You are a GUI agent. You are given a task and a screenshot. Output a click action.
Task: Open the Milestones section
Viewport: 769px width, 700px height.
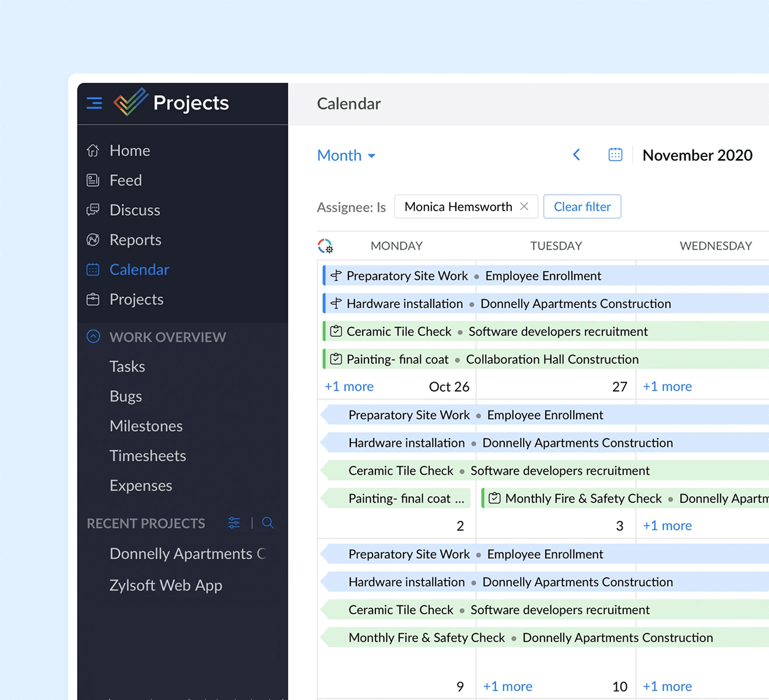(146, 426)
